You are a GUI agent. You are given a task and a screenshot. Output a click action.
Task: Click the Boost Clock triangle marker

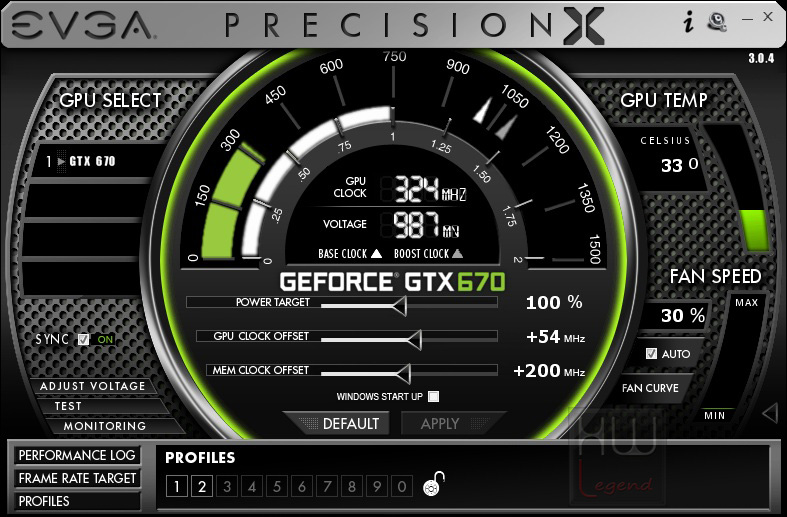click(x=457, y=253)
